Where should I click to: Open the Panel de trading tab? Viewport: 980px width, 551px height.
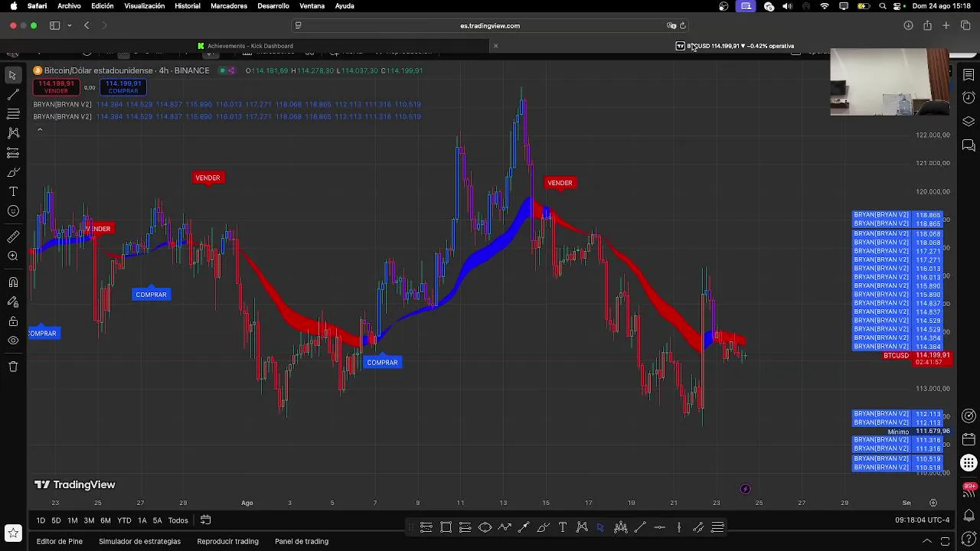[x=302, y=541]
